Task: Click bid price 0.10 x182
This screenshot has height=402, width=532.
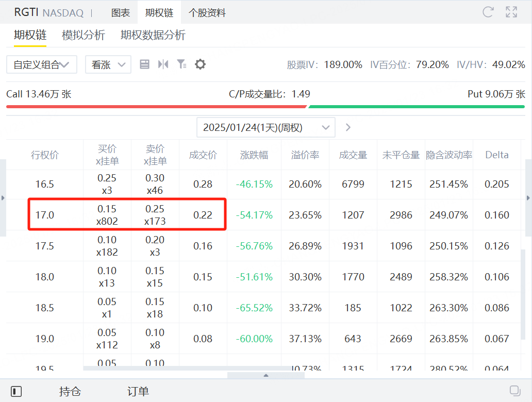Action: point(107,246)
